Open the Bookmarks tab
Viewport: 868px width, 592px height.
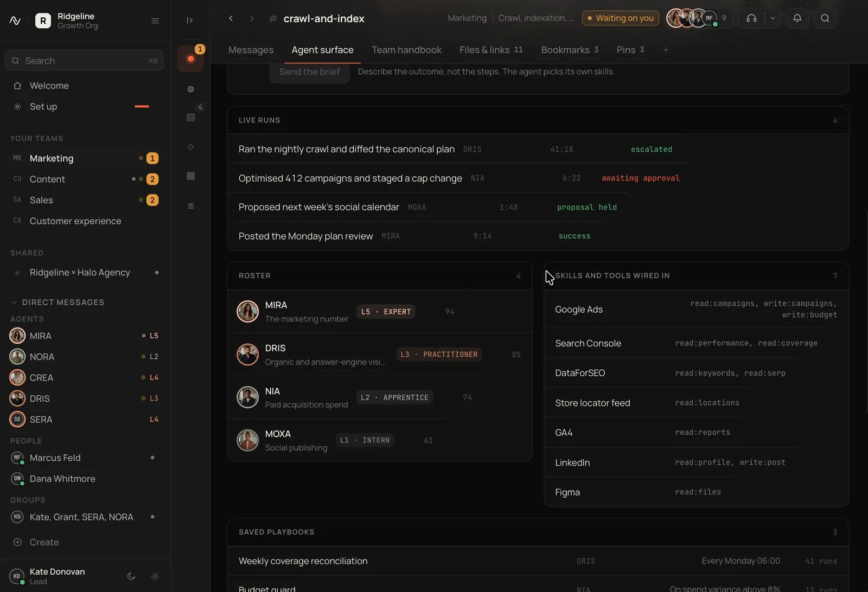570,50
